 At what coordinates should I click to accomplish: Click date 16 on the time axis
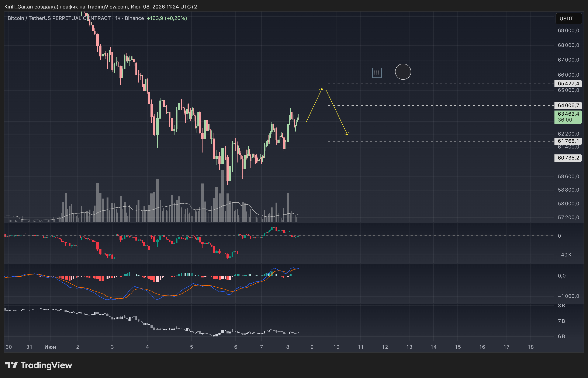[x=482, y=347]
